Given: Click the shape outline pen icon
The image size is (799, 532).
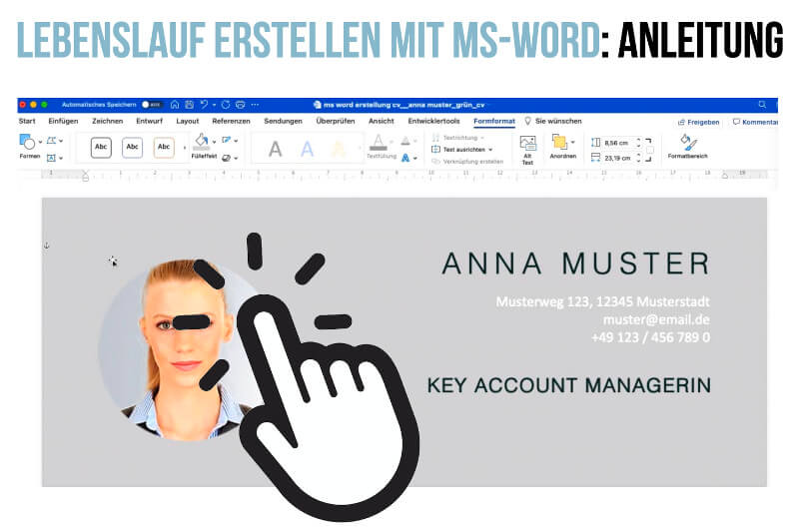Looking at the screenshot, I should [x=227, y=140].
